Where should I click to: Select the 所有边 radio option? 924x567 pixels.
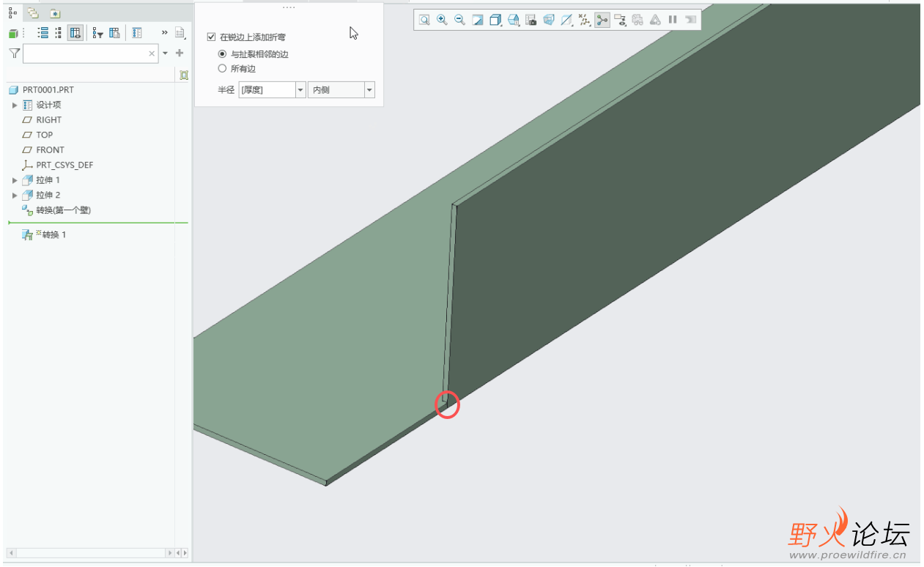click(223, 69)
